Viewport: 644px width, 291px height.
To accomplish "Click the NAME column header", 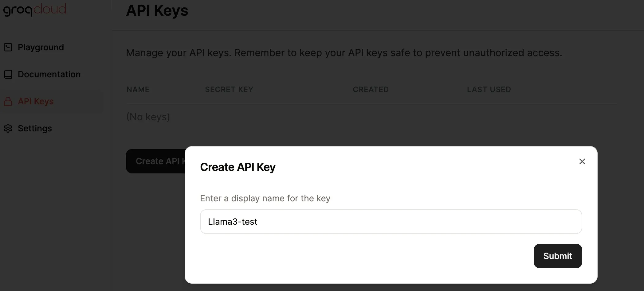I will [138, 89].
